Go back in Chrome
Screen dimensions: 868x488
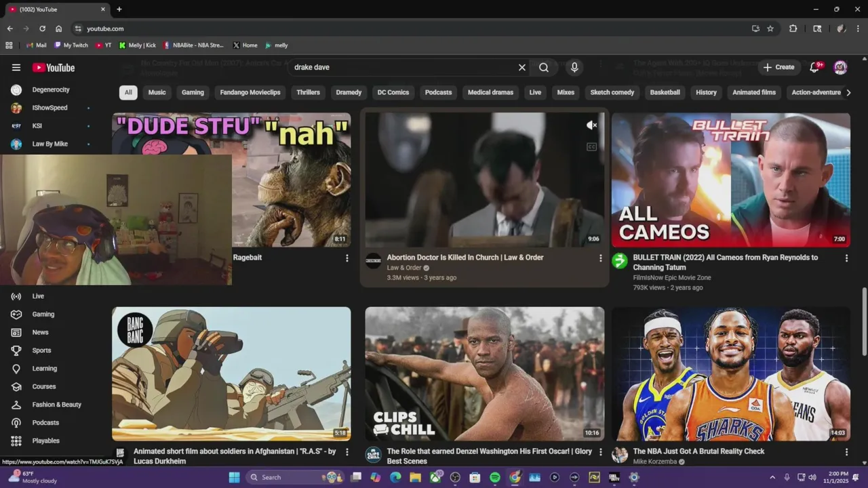coord(9,28)
